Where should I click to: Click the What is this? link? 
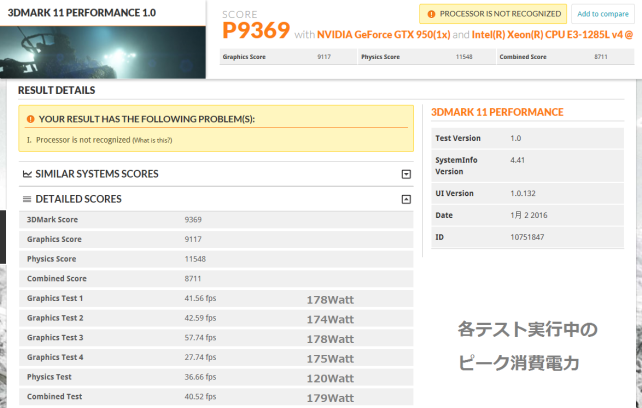point(152,141)
